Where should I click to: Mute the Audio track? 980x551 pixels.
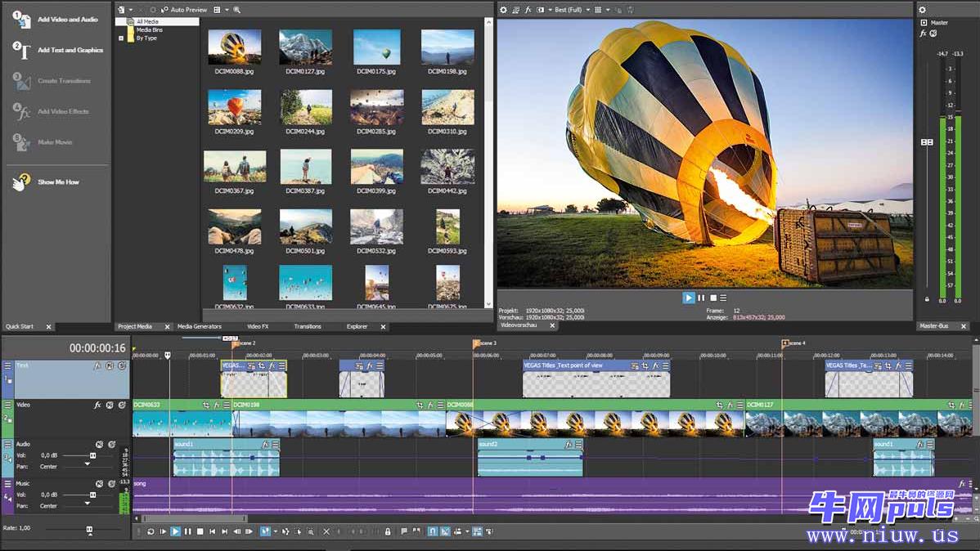[99, 444]
